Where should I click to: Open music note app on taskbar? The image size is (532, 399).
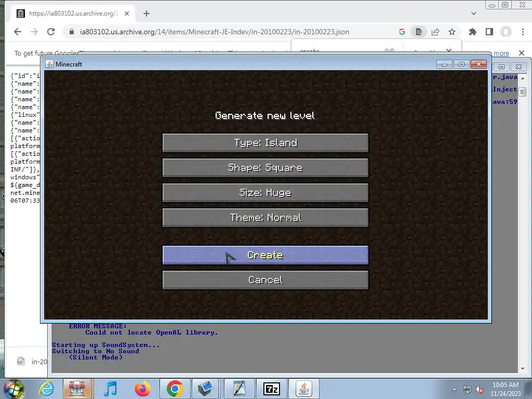(110, 389)
